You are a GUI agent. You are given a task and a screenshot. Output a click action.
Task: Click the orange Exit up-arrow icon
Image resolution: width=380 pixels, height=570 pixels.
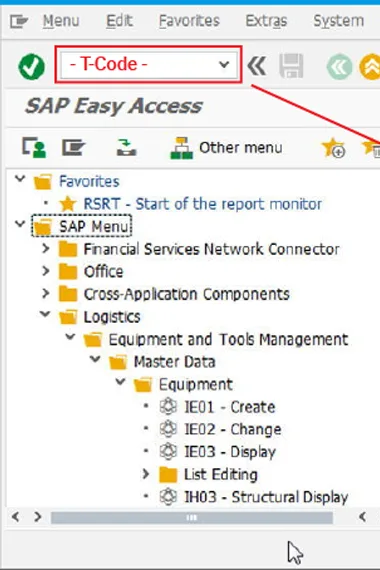pyautogui.click(x=370, y=67)
